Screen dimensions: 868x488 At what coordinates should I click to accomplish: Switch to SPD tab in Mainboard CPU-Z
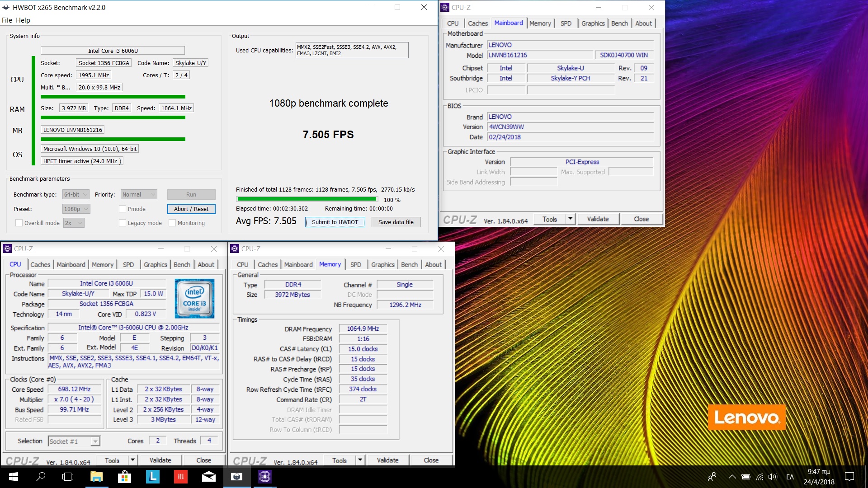[566, 23]
